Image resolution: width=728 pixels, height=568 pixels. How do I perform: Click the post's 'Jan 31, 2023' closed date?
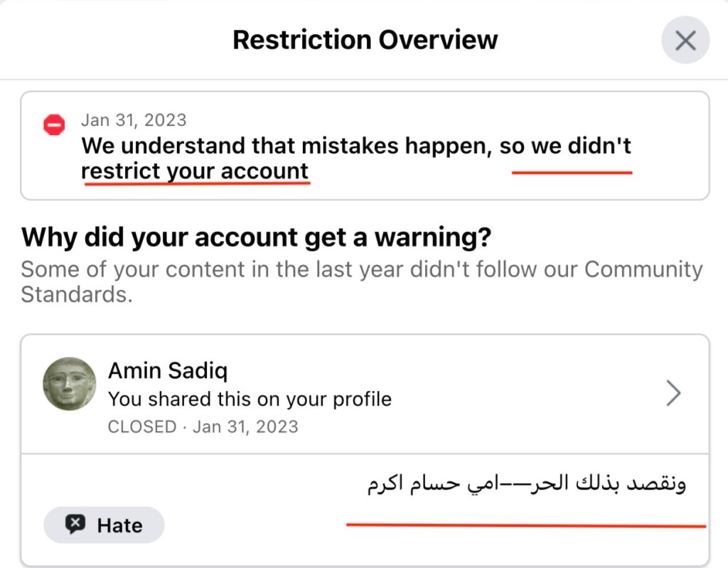tap(245, 427)
